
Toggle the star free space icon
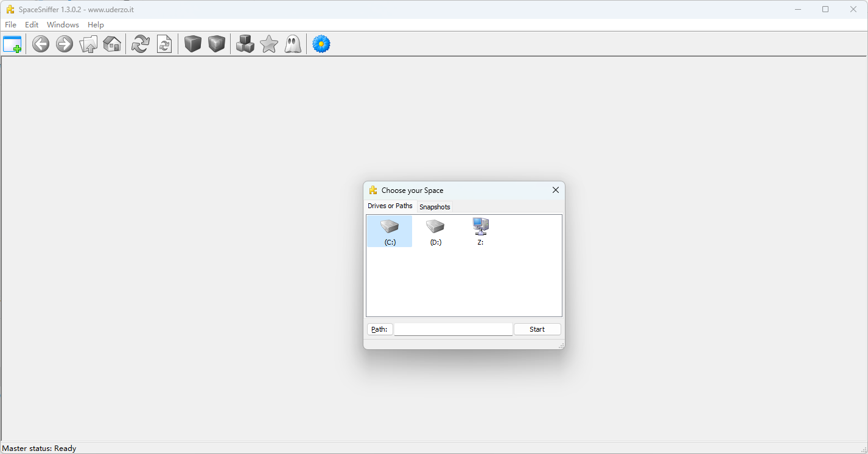click(269, 44)
